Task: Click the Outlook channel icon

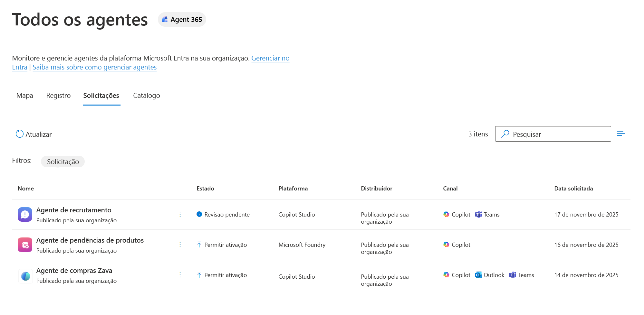Action: [x=478, y=275]
